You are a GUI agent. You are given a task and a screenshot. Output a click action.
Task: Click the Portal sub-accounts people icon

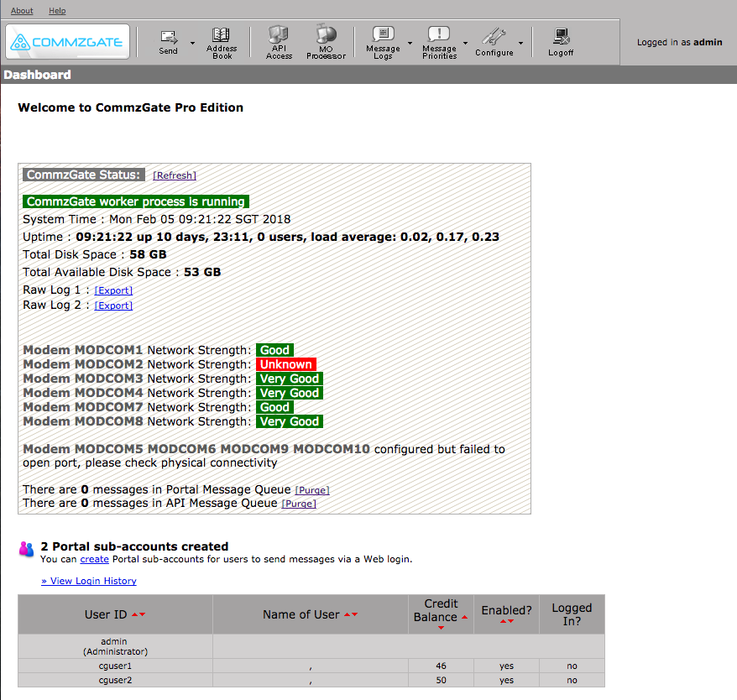[26, 549]
